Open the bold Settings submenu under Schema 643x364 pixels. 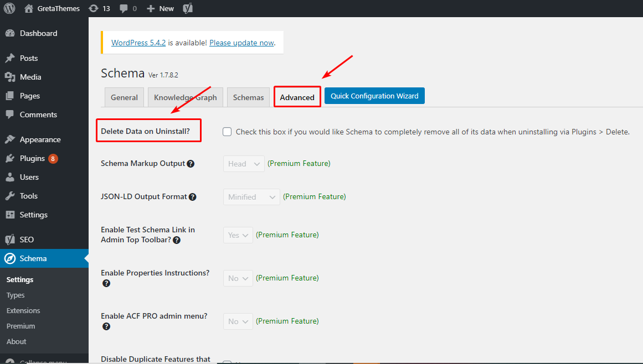[20, 280]
